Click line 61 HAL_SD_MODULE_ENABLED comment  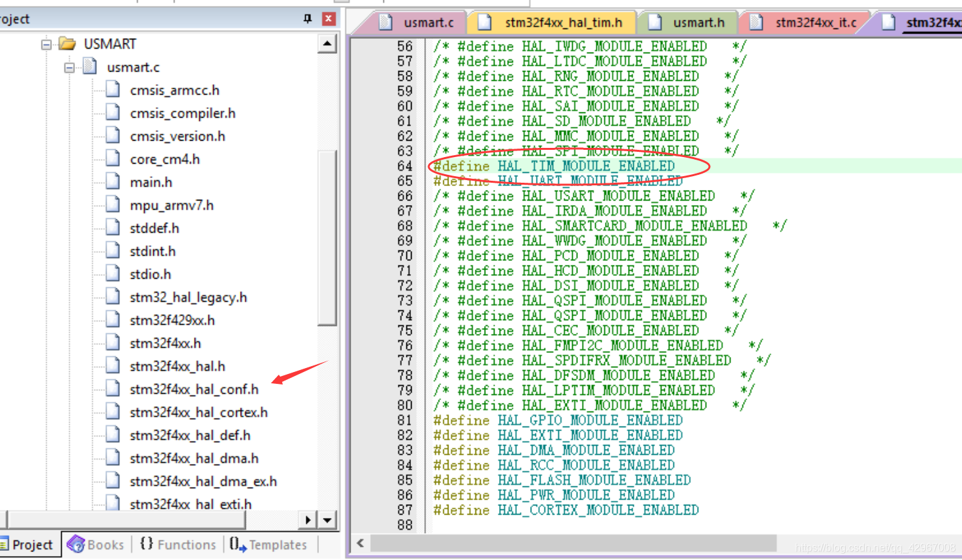(581, 122)
